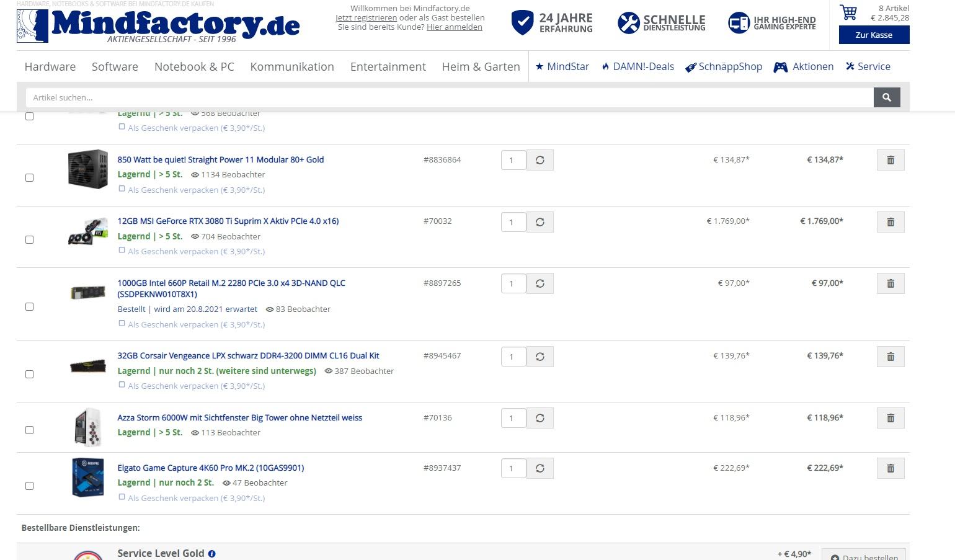Refresh quantity for be quiet! power supply
The image size is (955, 560).
[540, 160]
